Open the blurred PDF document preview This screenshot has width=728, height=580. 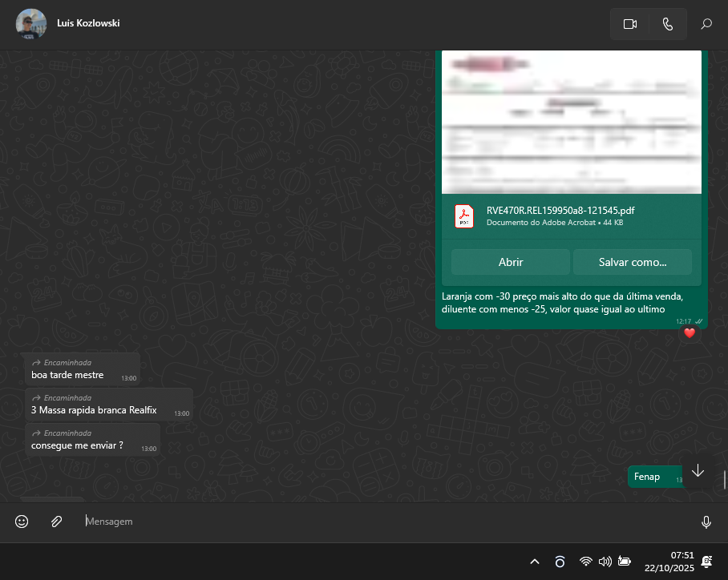[x=572, y=122]
